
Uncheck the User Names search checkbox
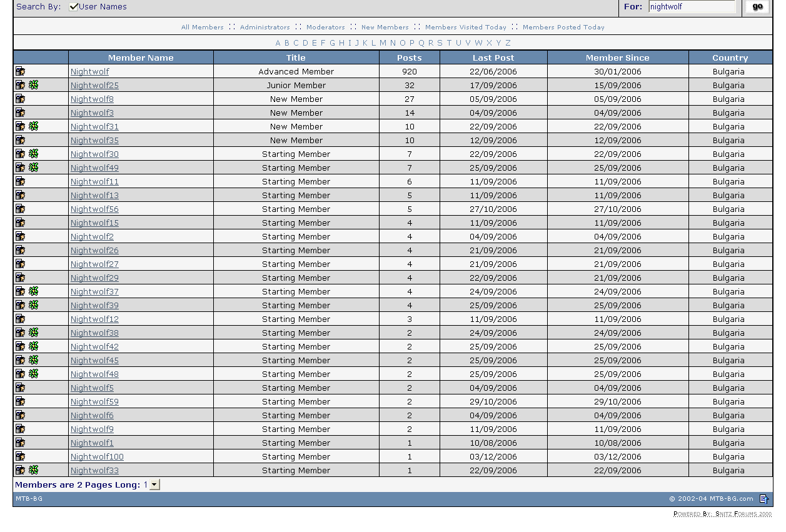[x=74, y=7]
